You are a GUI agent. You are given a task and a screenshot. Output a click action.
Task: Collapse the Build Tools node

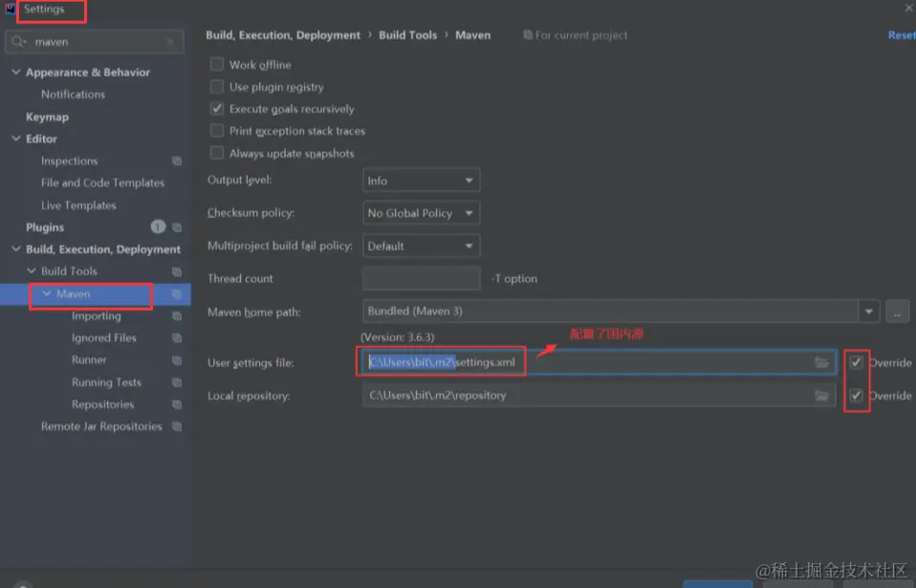point(31,271)
